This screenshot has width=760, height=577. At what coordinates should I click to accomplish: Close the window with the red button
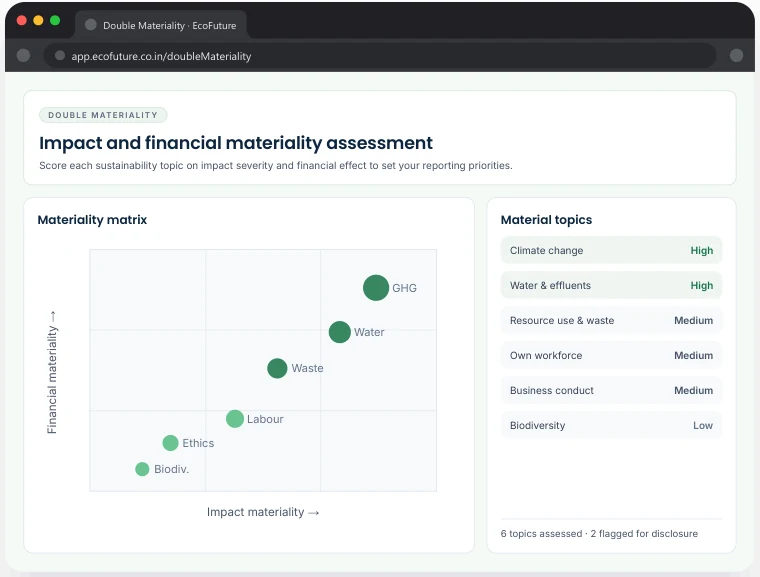(21, 20)
